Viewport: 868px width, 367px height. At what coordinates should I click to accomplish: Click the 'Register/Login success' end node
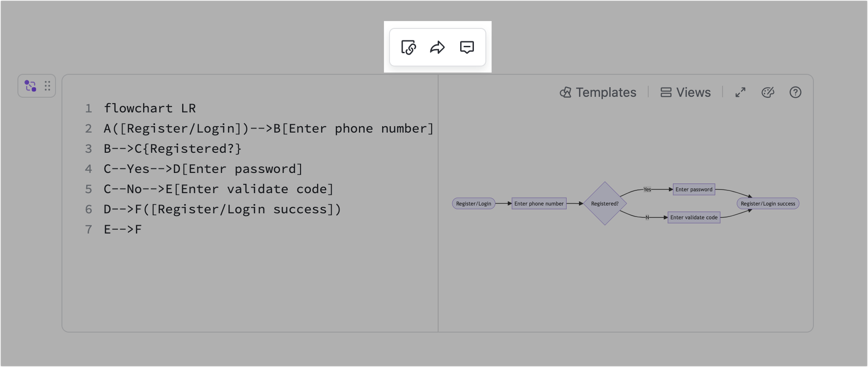[768, 204]
